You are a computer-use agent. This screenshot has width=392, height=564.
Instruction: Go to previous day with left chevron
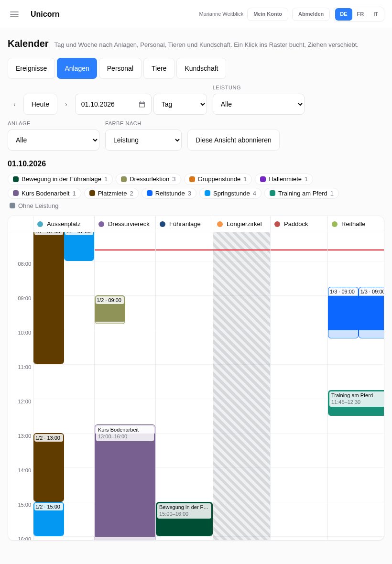pos(14,104)
